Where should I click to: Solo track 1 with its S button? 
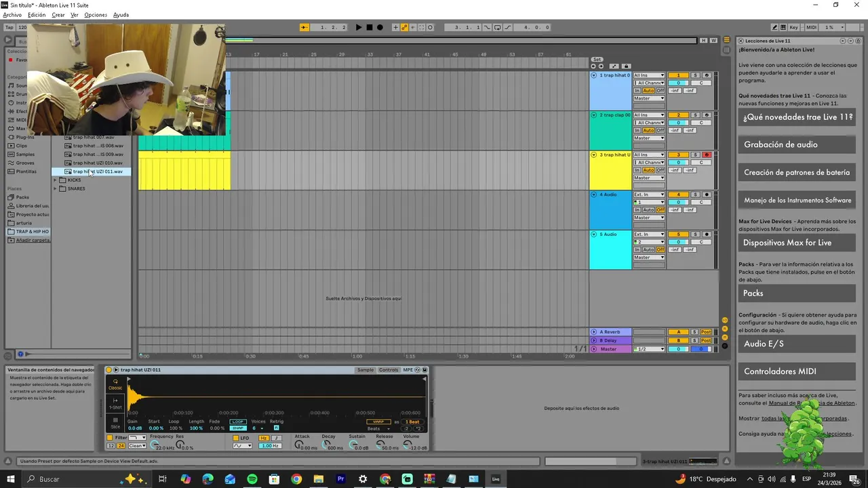click(x=695, y=75)
